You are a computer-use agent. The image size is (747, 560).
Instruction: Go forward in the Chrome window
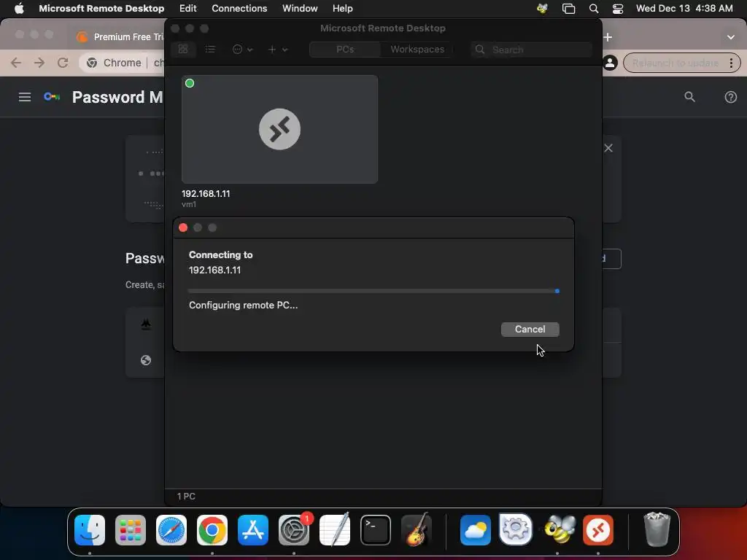point(39,63)
